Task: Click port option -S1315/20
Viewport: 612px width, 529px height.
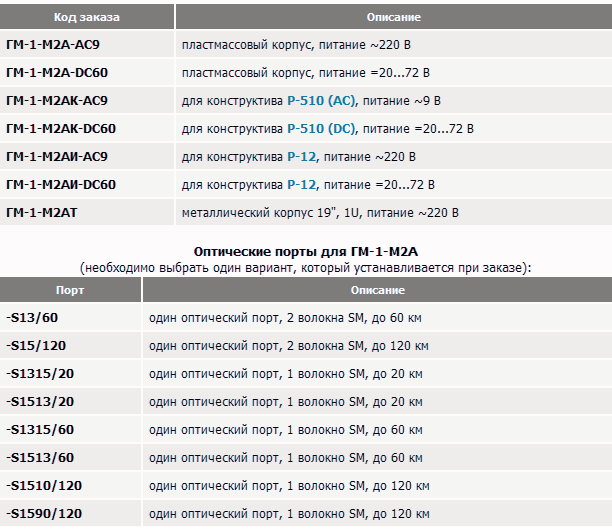Action: (x=40, y=373)
